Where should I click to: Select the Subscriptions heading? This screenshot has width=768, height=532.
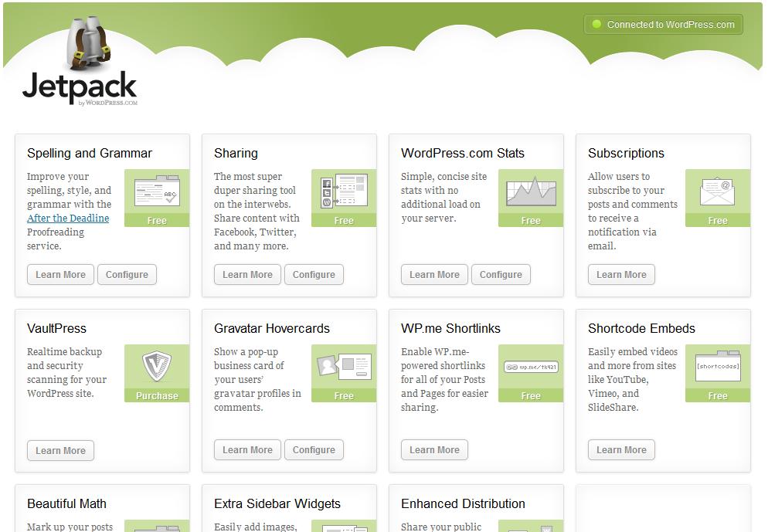(626, 153)
